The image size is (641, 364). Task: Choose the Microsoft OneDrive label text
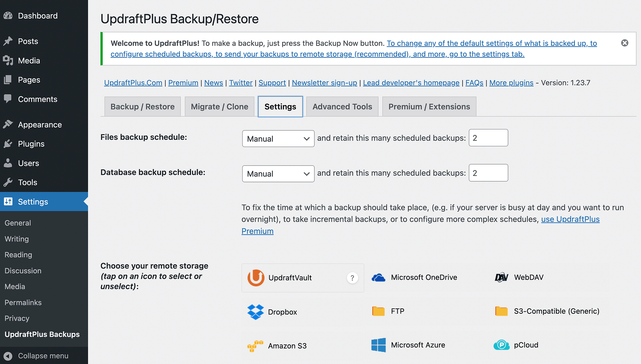pos(424,277)
